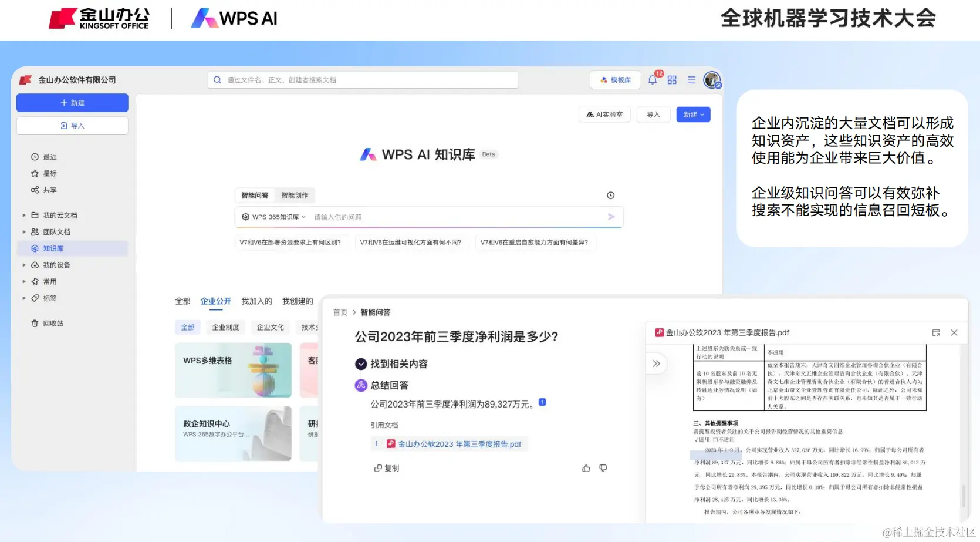Switch to 智能问答 tab
This screenshot has height=542, width=980.
255,196
